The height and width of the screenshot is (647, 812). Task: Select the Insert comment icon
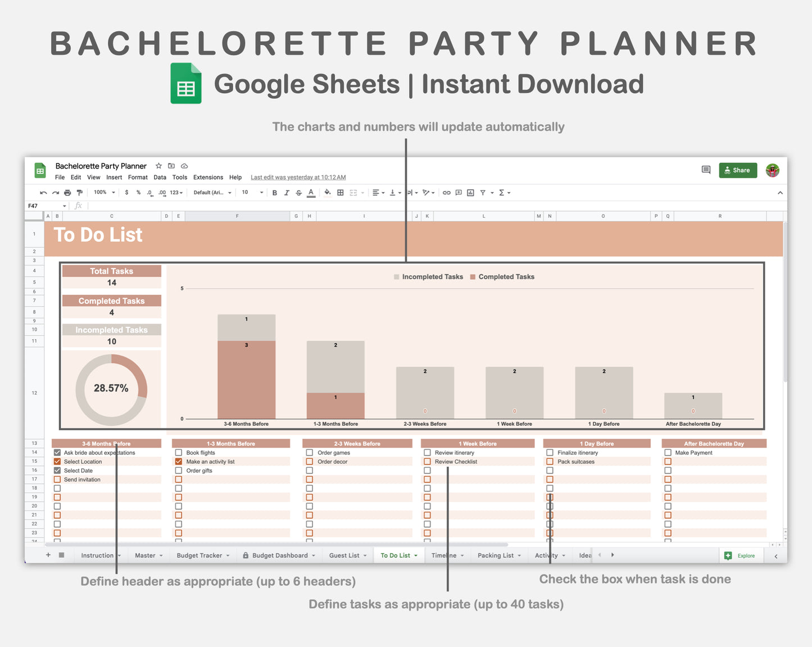(458, 192)
